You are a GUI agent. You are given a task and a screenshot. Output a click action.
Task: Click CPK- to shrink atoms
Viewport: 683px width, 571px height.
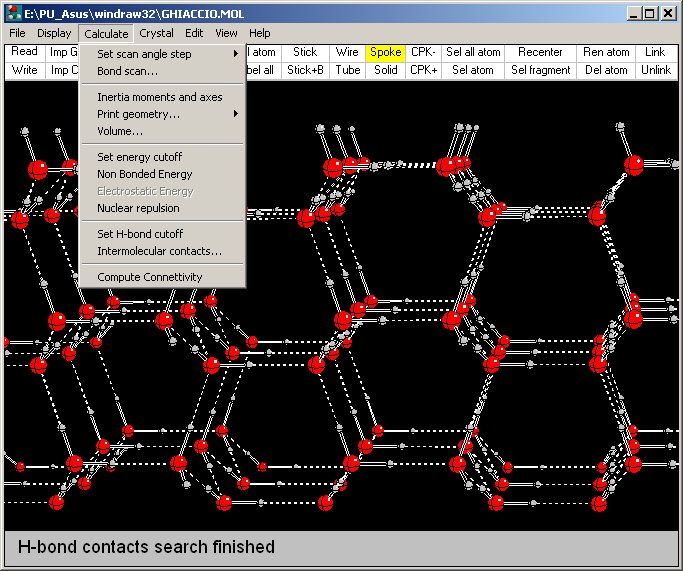423,52
